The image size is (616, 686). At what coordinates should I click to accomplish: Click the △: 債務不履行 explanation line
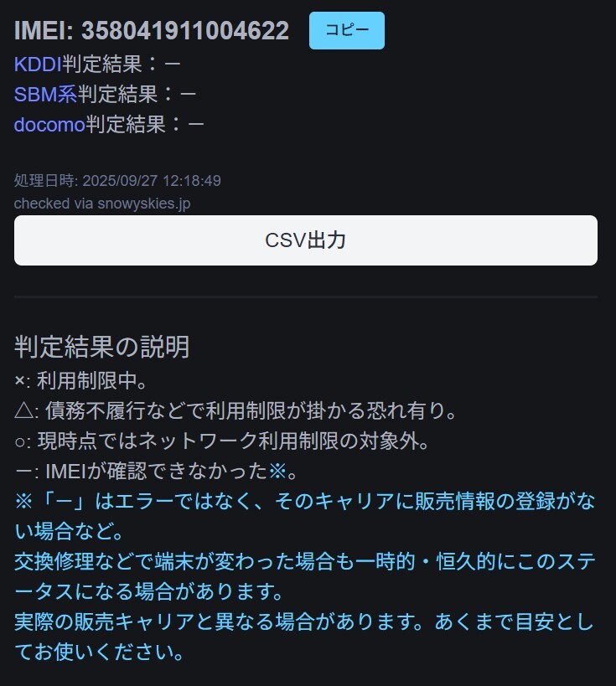click(x=236, y=410)
